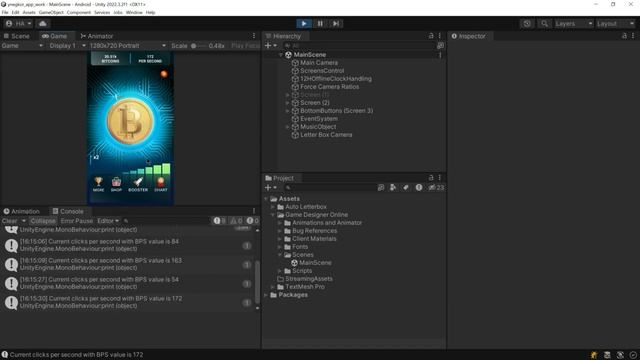Click the CHART button in game

(x=161, y=184)
